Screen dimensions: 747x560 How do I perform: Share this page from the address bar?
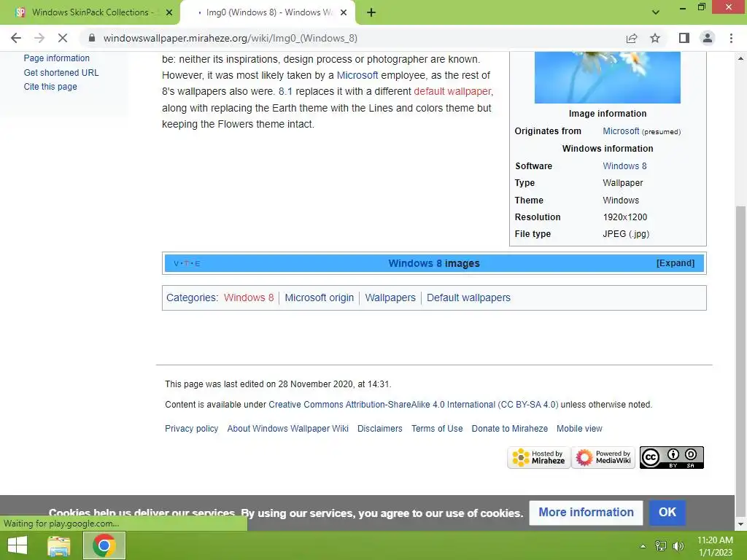pyautogui.click(x=632, y=38)
